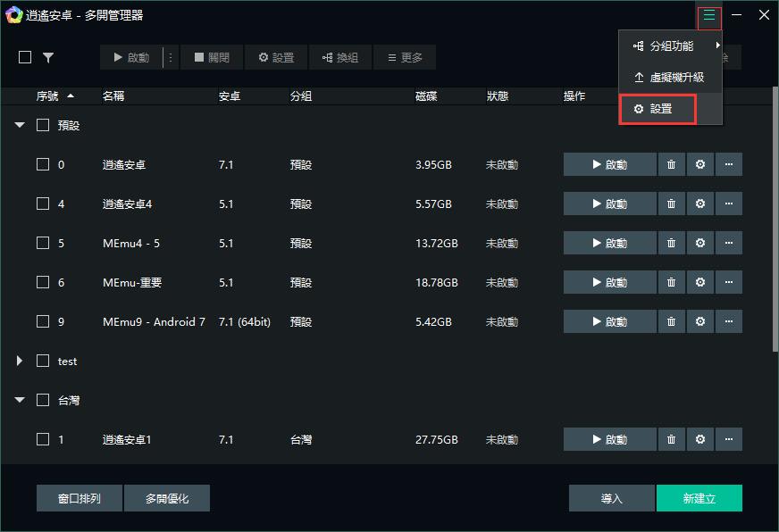
Task: Check the box for 逍遙安卓4 instance
Action: (x=43, y=204)
